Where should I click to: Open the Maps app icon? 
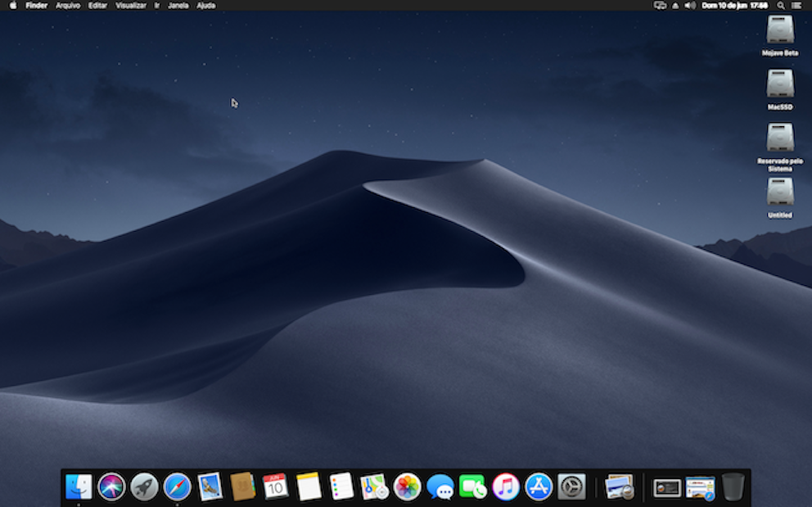(x=374, y=487)
